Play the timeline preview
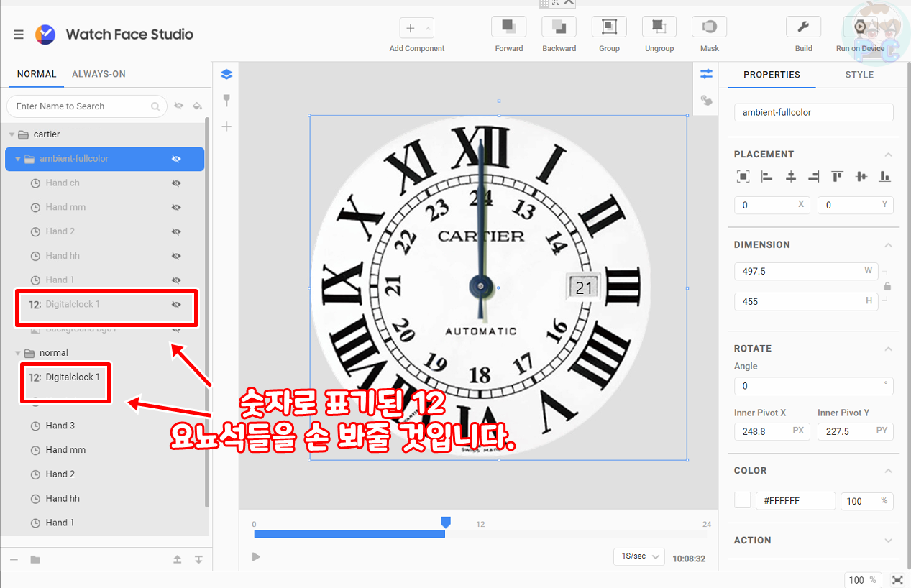 pos(256,556)
